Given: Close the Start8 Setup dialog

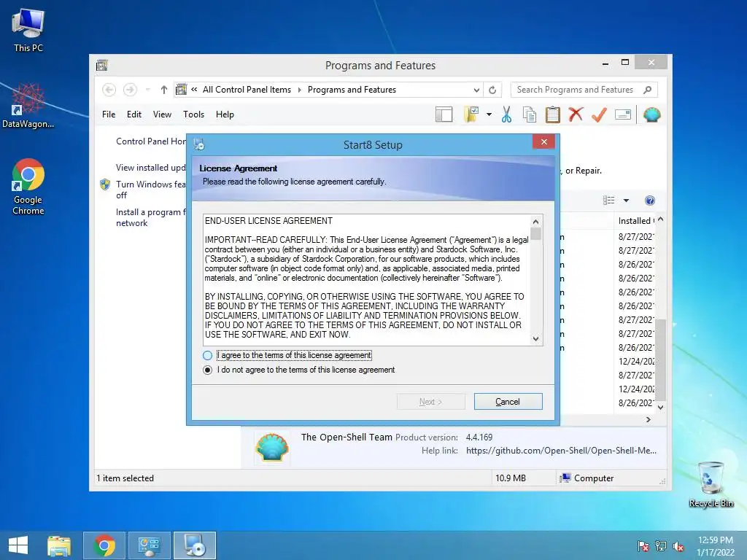Looking at the screenshot, I should pyautogui.click(x=543, y=142).
